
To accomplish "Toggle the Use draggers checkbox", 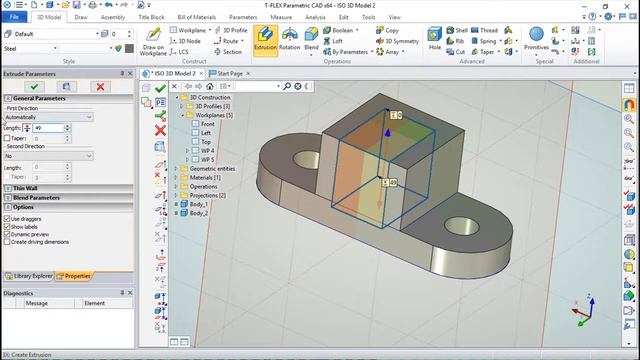I will [x=7, y=219].
